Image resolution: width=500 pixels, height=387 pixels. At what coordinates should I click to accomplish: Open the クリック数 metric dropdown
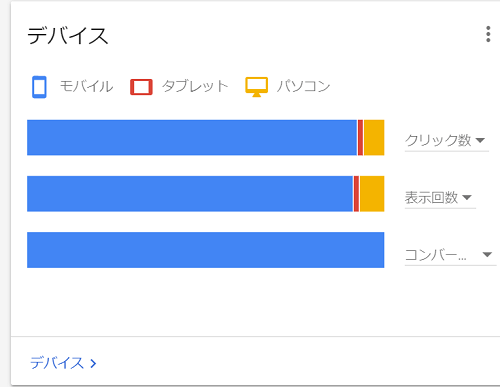click(x=447, y=141)
